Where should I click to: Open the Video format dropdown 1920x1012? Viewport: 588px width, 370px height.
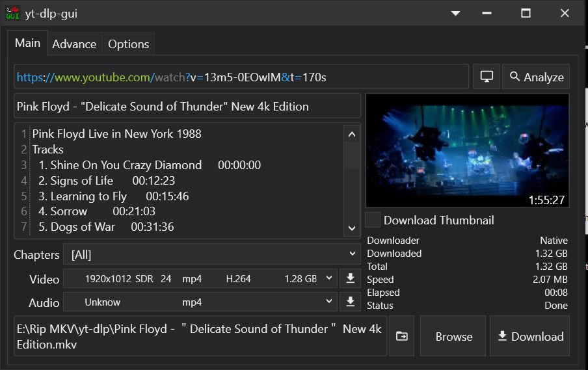click(x=200, y=278)
